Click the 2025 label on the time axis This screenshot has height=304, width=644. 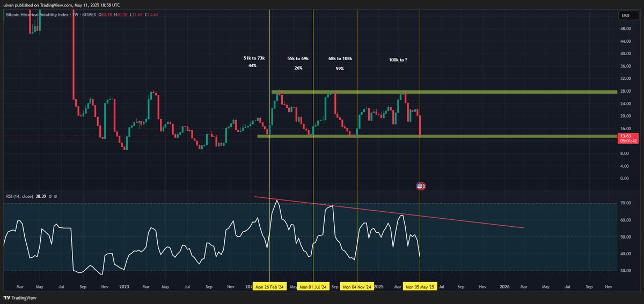click(379, 287)
